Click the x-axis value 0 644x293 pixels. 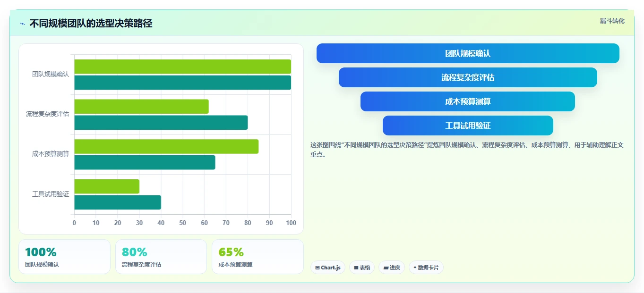point(74,223)
